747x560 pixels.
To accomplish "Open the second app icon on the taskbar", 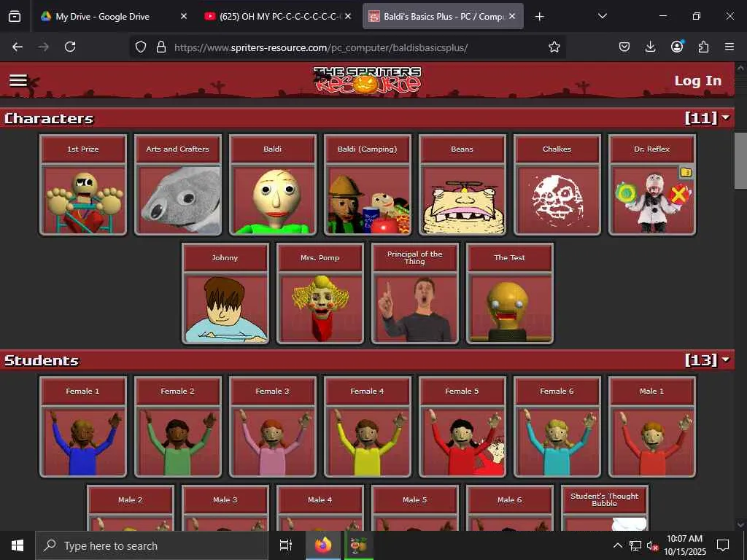I will 359,545.
